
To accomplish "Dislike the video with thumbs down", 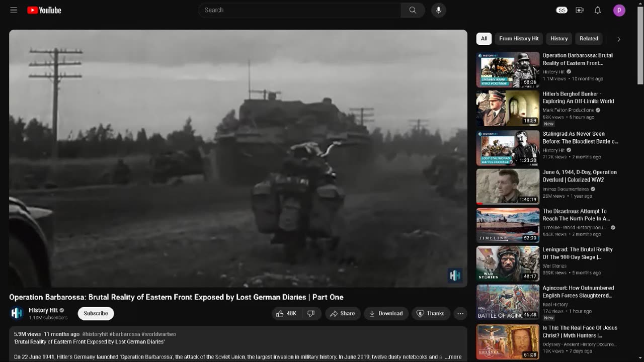I will click(x=311, y=313).
